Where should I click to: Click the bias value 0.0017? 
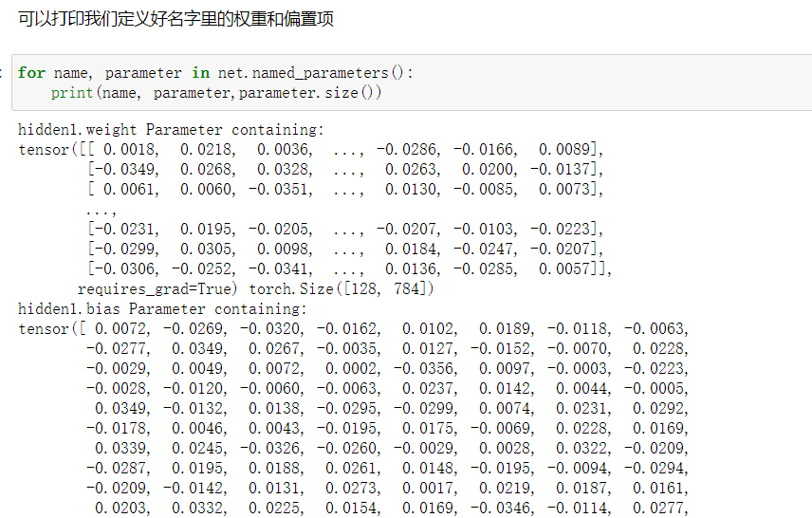(428, 488)
